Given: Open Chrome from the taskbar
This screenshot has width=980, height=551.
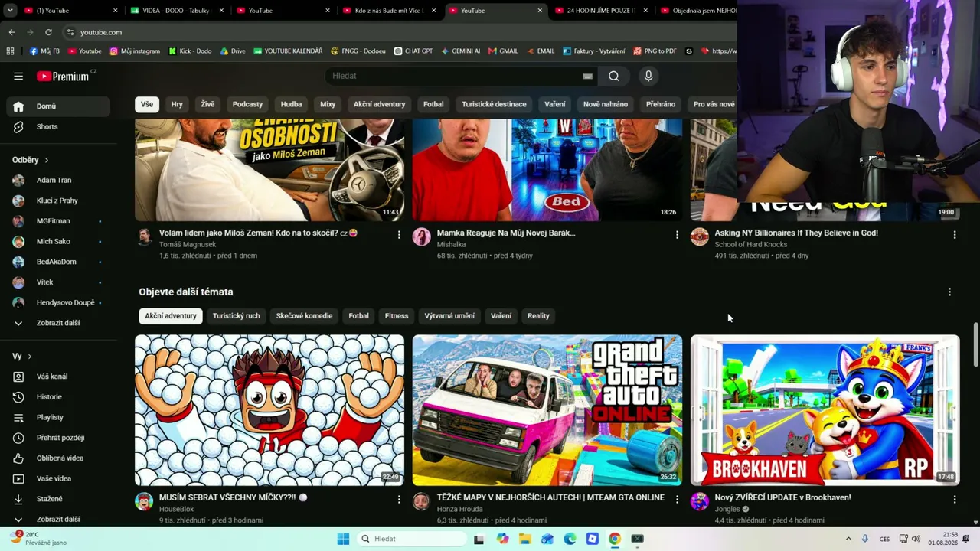Looking at the screenshot, I should [x=615, y=539].
